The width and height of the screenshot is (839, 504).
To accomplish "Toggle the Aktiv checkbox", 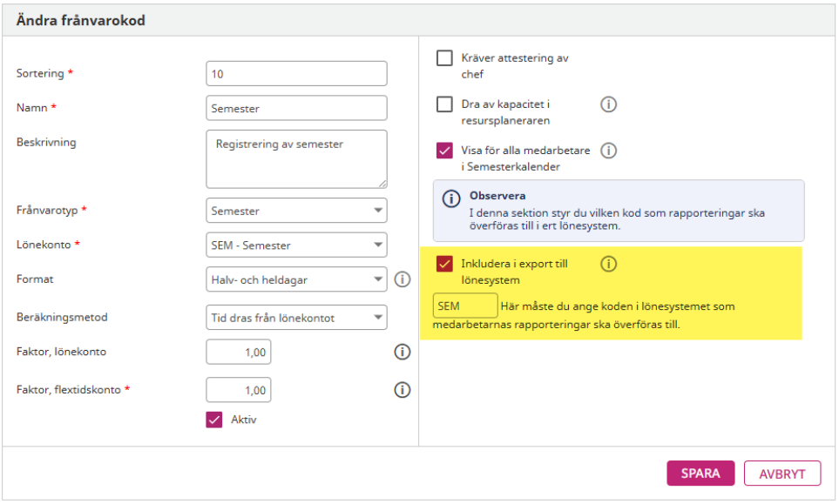I will pos(214,418).
